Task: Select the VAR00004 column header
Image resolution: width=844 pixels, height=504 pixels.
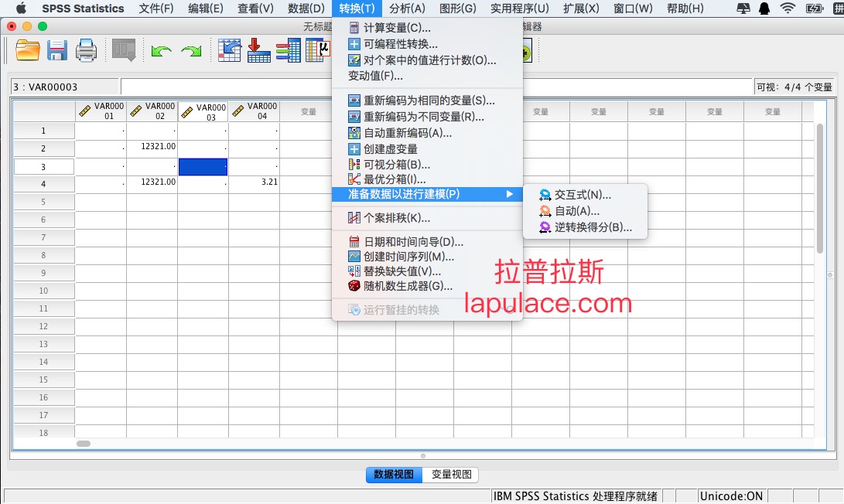Action: [255, 111]
